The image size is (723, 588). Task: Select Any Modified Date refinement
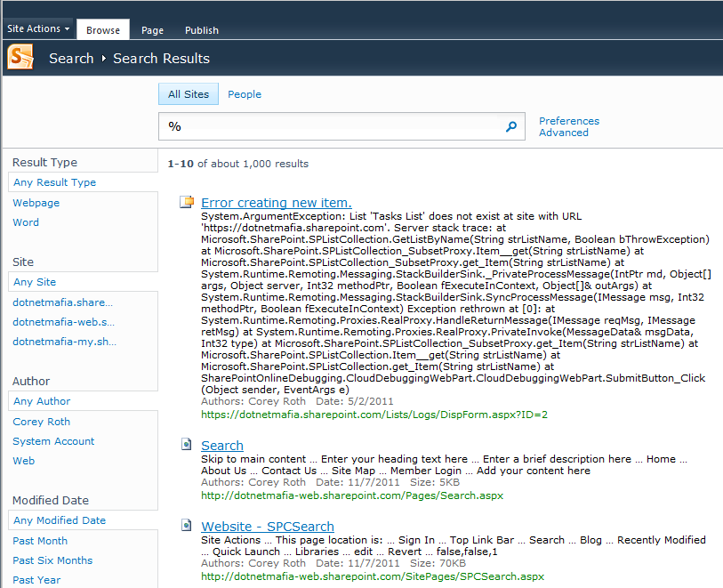coord(60,520)
